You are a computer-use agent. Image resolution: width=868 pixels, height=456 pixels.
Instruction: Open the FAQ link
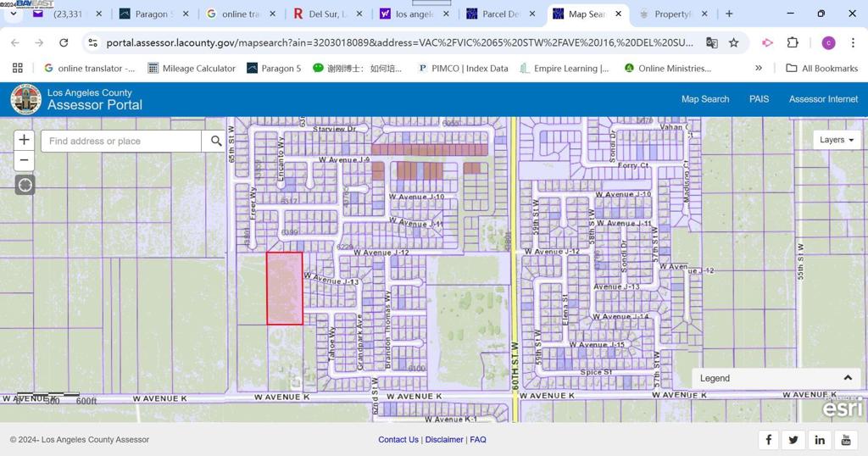click(x=478, y=439)
